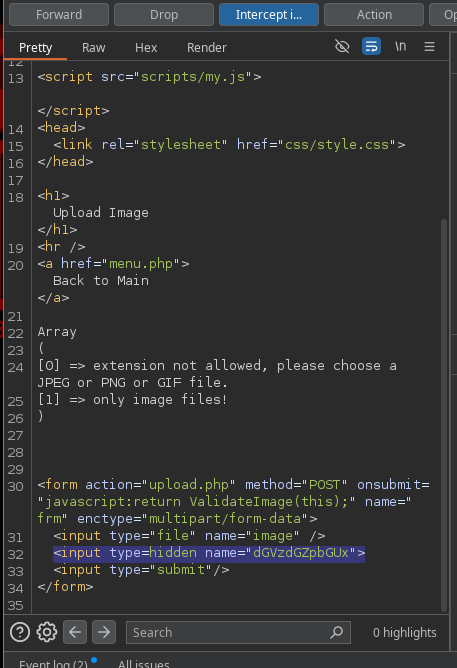Open the help question mark icon

click(x=20, y=632)
